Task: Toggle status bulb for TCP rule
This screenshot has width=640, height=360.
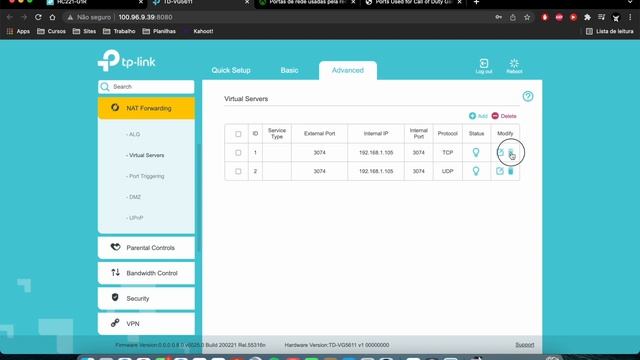Action: pos(476,152)
